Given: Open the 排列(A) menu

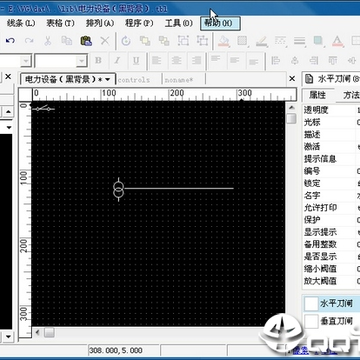Looking at the screenshot, I should click(x=100, y=23).
